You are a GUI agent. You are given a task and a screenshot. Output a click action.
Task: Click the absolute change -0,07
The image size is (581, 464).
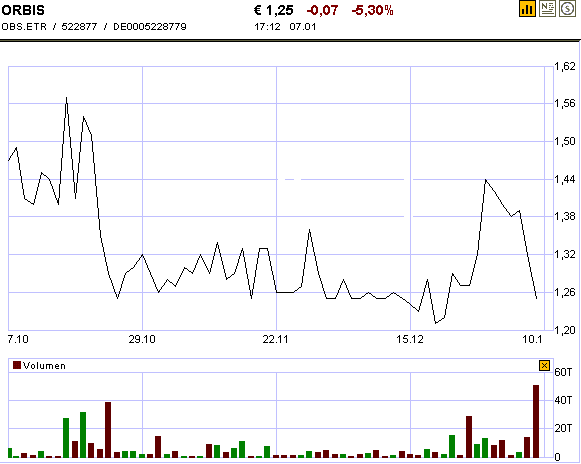click(322, 10)
